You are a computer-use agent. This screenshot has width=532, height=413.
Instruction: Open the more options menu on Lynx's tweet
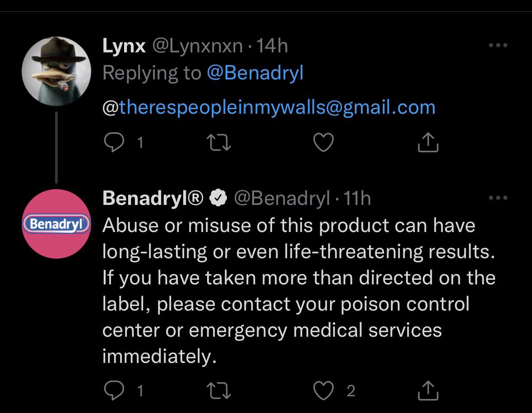click(498, 44)
